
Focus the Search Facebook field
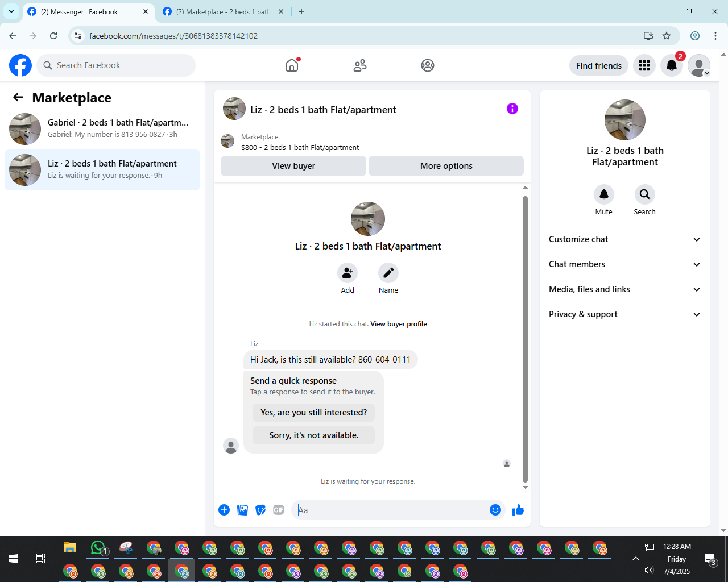(x=116, y=65)
